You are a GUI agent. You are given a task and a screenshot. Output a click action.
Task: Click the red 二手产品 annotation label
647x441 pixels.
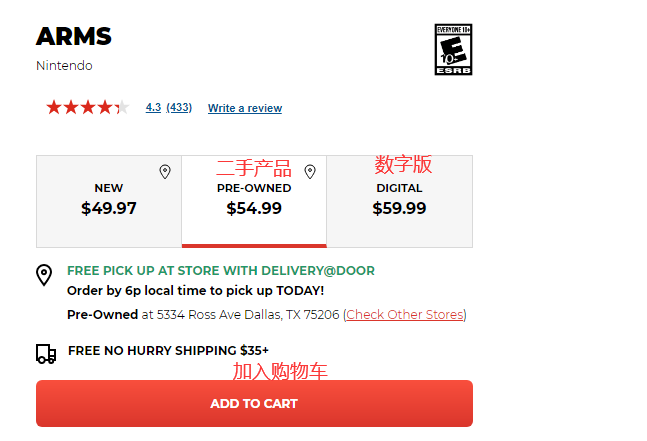(254, 168)
